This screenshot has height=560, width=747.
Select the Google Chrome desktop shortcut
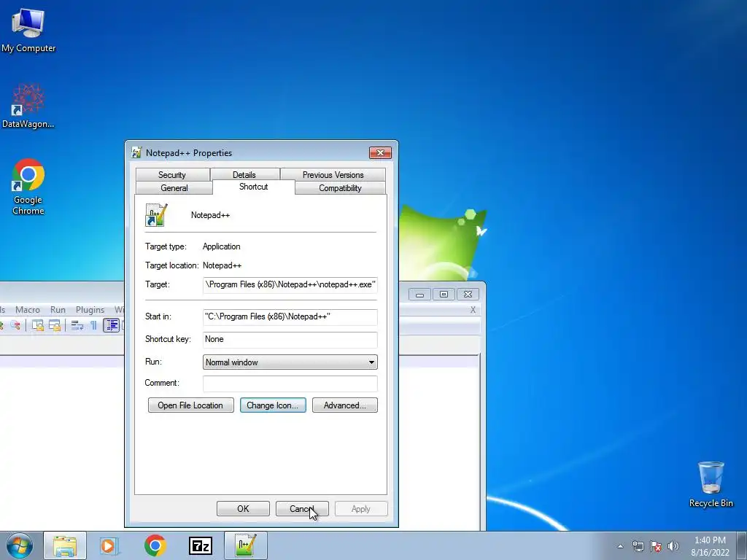pyautogui.click(x=28, y=187)
